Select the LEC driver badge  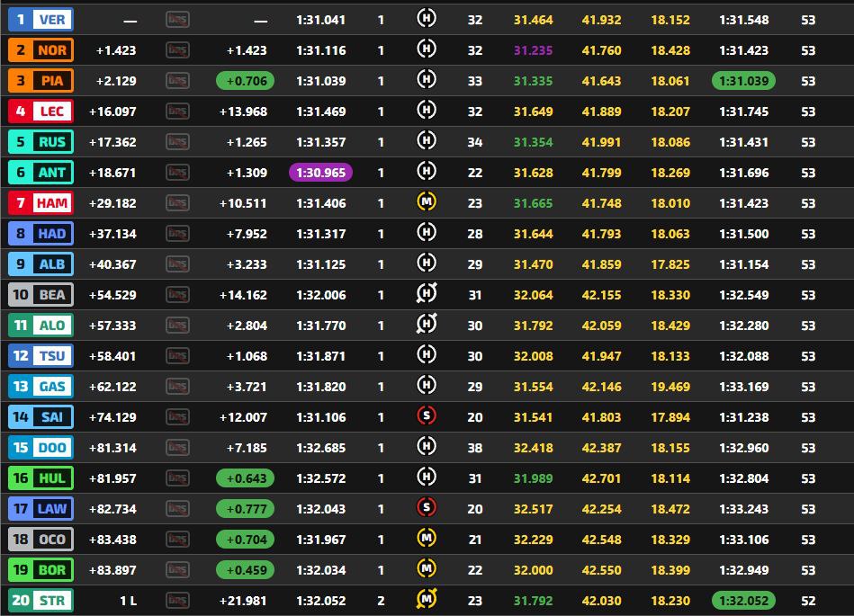[x=40, y=111]
